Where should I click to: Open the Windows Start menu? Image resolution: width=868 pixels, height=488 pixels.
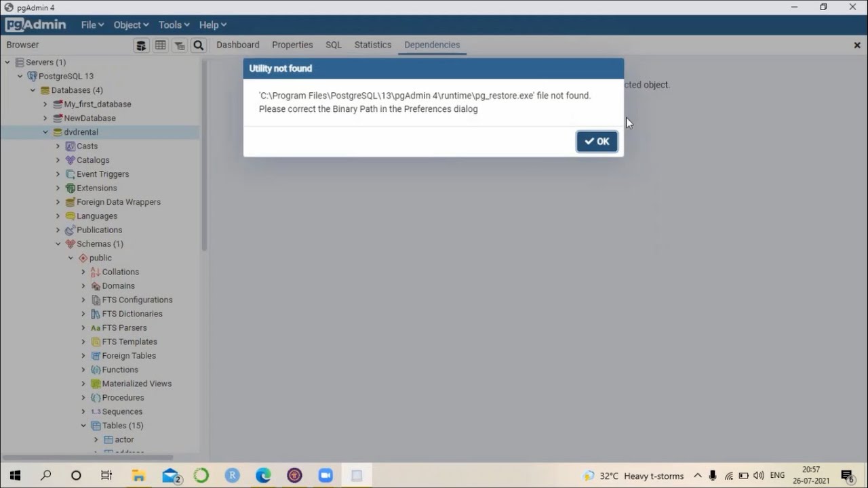tap(15, 476)
